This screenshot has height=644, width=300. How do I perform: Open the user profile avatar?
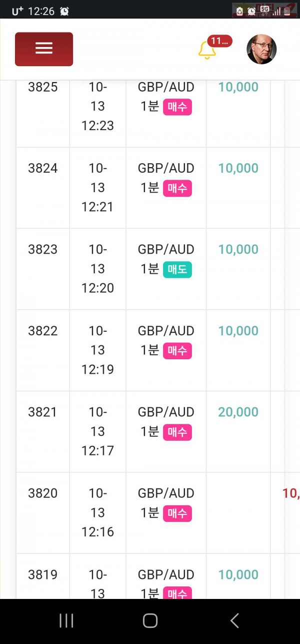tap(261, 49)
